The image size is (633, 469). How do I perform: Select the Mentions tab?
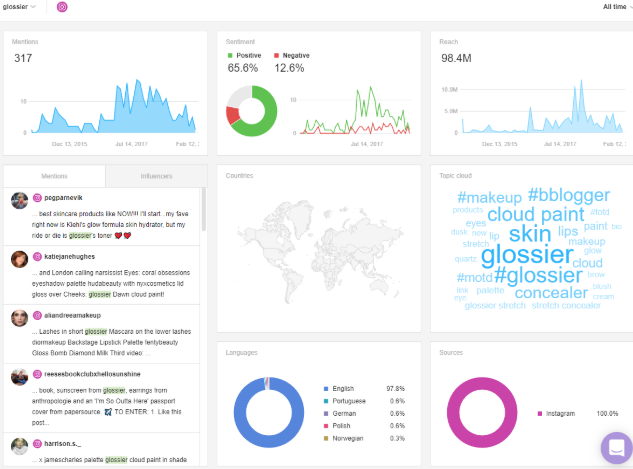tap(54, 176)
